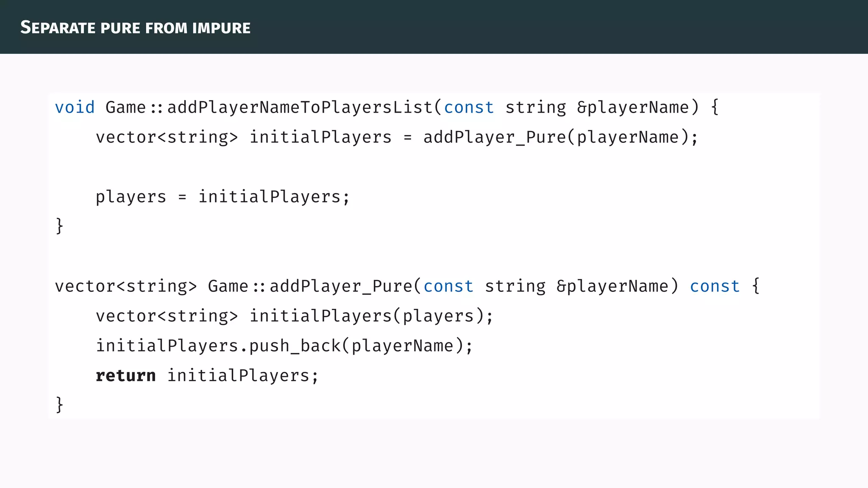Click 'push_back' in the code
The height and width of the screenshot is (488, 868).
[295, 346]
